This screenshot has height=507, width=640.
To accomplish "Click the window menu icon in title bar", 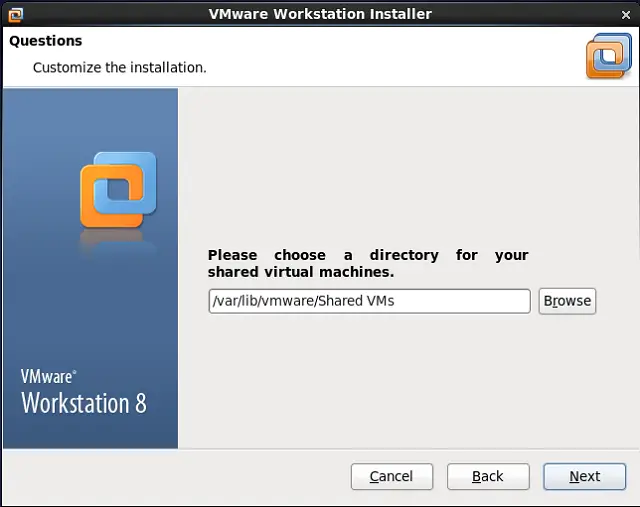I will tap(15, 14).
